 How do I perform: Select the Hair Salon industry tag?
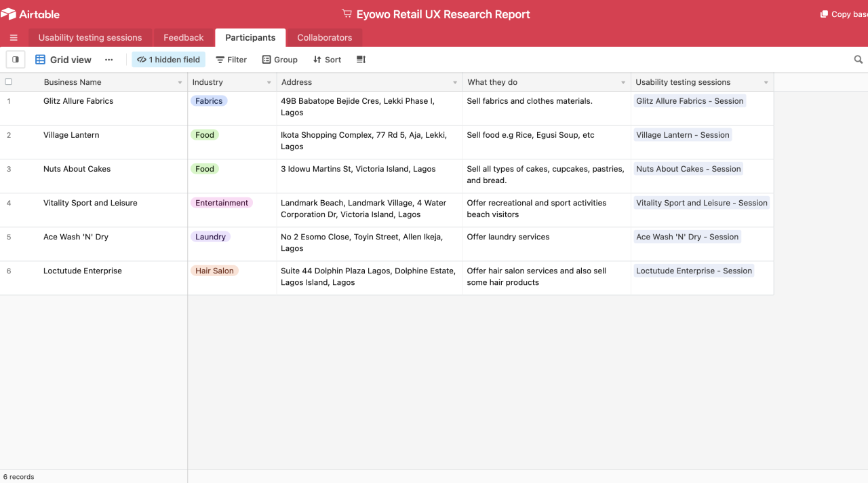[x=214, y=271]
